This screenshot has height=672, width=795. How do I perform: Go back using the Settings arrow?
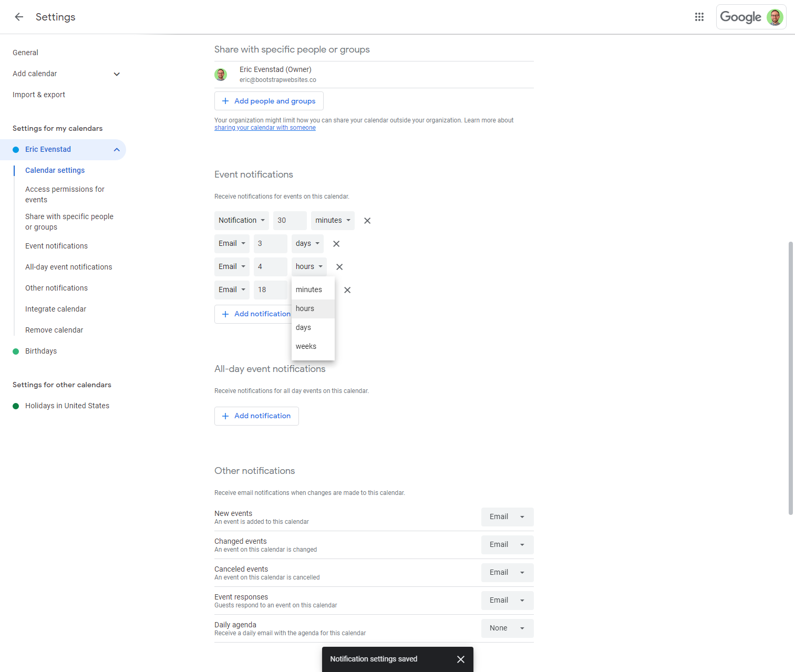pyautogui.click(x=19, y=17)
